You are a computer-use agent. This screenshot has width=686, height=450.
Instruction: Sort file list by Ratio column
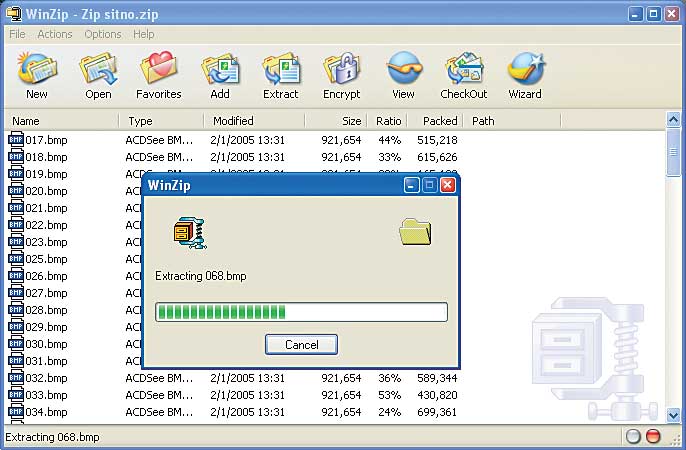tap(387, 121)
